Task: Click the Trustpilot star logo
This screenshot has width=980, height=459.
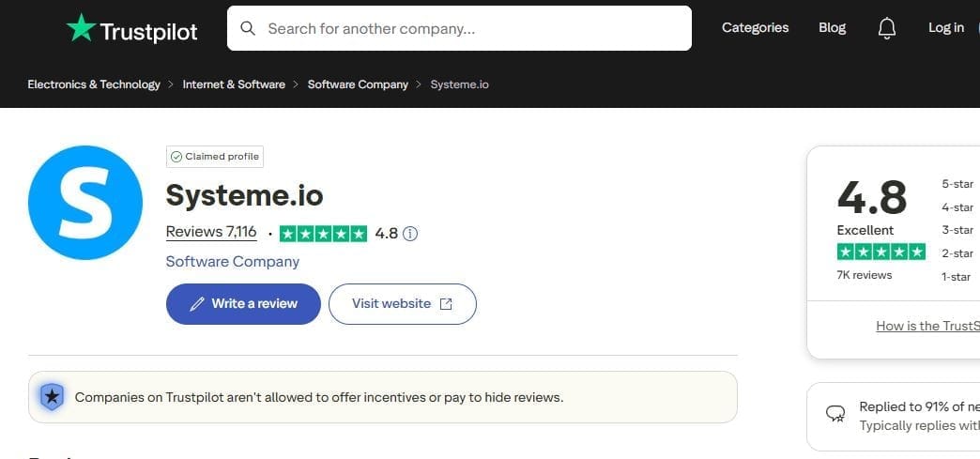Action: coord(81,29)
